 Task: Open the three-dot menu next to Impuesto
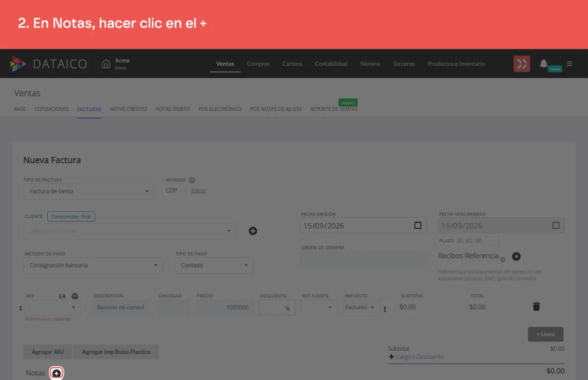(x=385, y=309)
